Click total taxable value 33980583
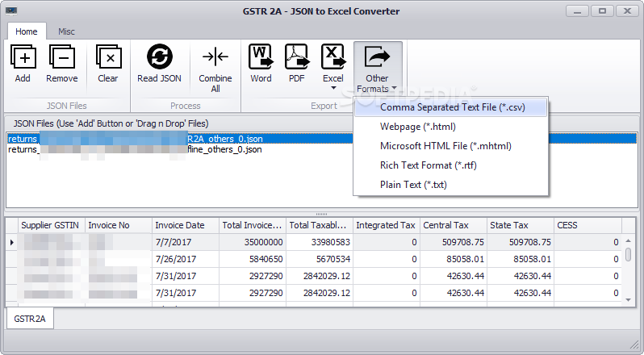Image resolution: width=644 pixels, height=355 pixels. click(x=320, y=242)
